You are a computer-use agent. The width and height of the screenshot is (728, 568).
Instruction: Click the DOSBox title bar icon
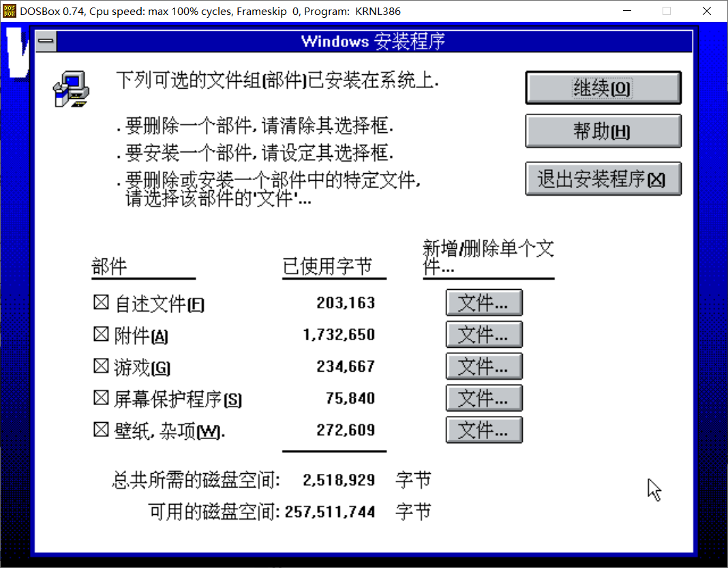(10, 11)
